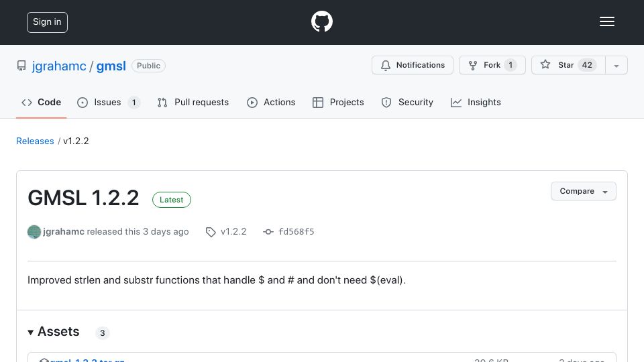Click the Latest release badge

coord(171,200)
